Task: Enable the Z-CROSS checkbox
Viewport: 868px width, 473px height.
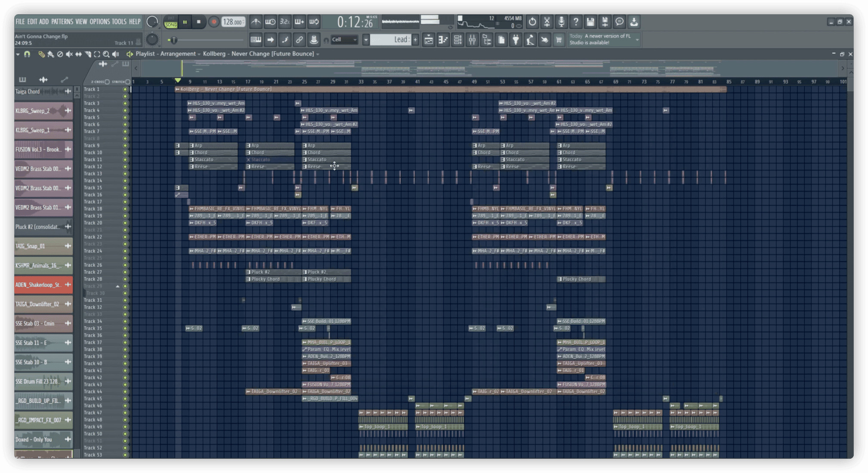Action: 107,82
